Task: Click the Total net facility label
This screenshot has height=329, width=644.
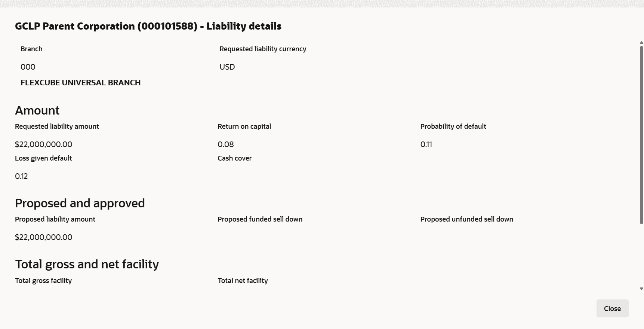Action: (x=243, y=281)
